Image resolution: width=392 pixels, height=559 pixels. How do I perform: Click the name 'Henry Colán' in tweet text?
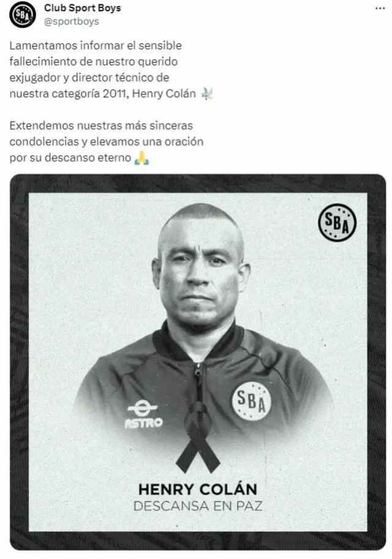pos(164,93)
